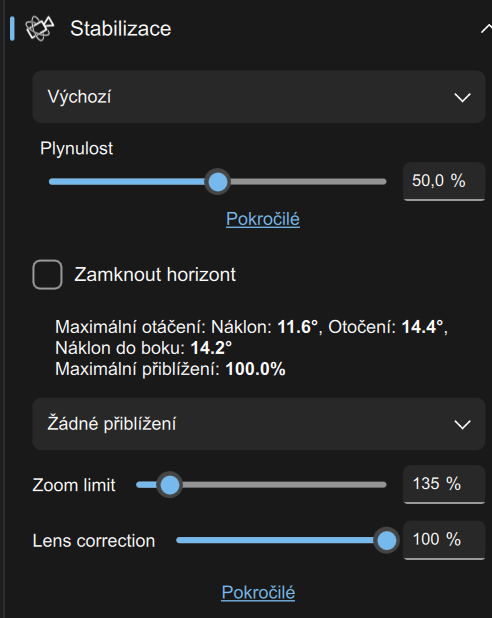Image resolution: width=492 pixels, height=618 pixels.
Task: Click the Zoom limit slider handle
Action: [x=170, y=485]
